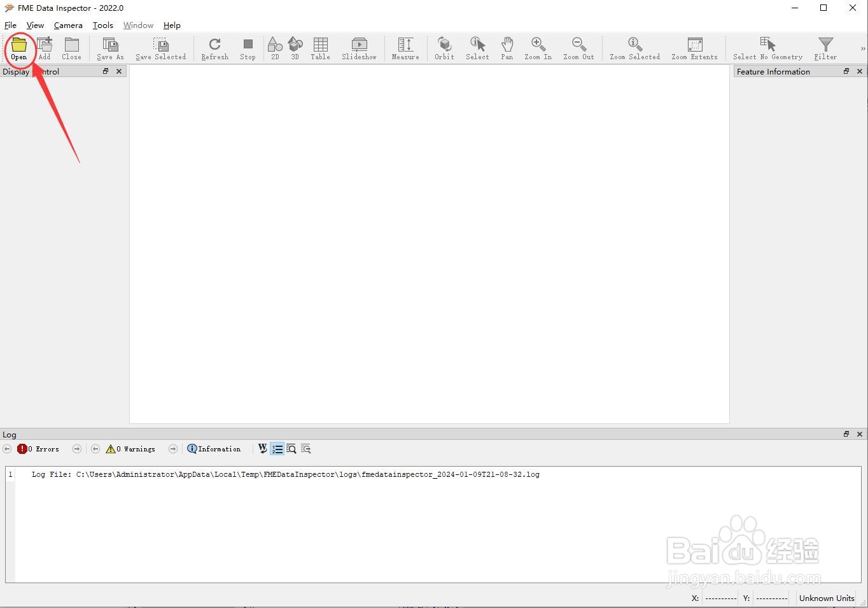This screenshot has width=868, height=608.
Task: Open the Help menu
Action: tap(172, 25)
